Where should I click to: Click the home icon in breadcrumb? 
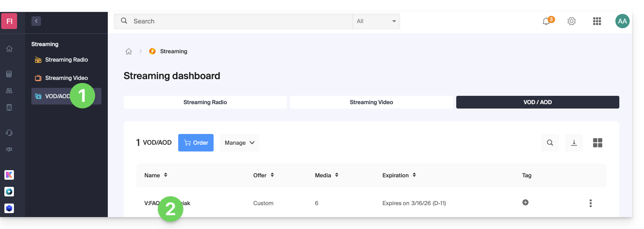(128, 51)
